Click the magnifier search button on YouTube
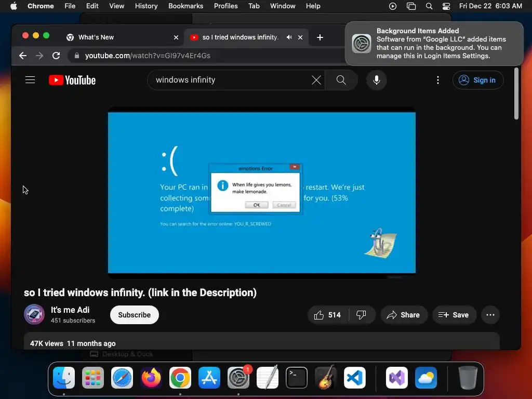Image resolution: width=532 pixels, height=399 pixels. point(341,80)
